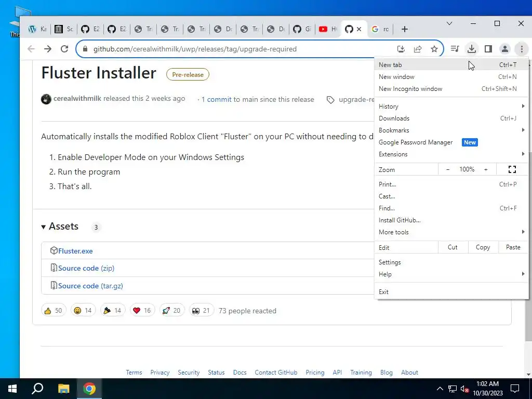Click the Copy button in Edit row
The height and width of the screenshot is (399, 532).
pos(483,247)
